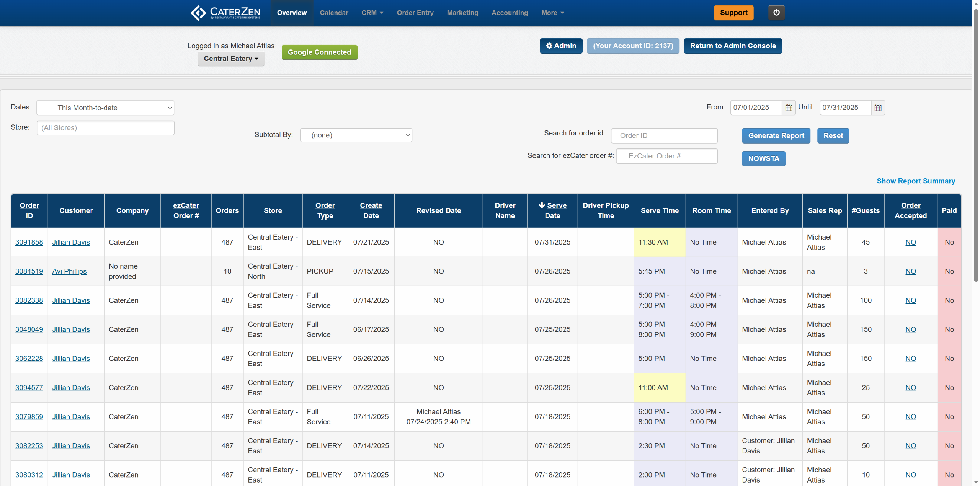The image size is (980, 486).
Task: Expand the Central Eatery store selector
Action: (231, 59)
